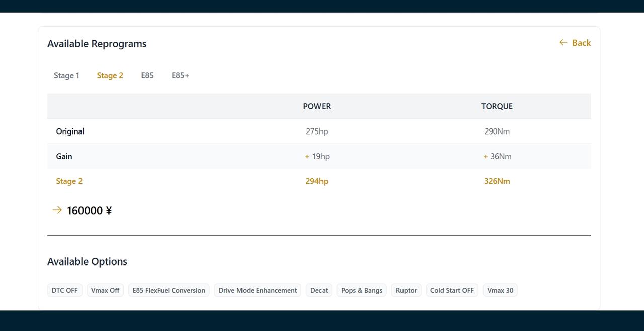Click the Available Options heading
Screen dimensions: 644x331
pos(87,261)
